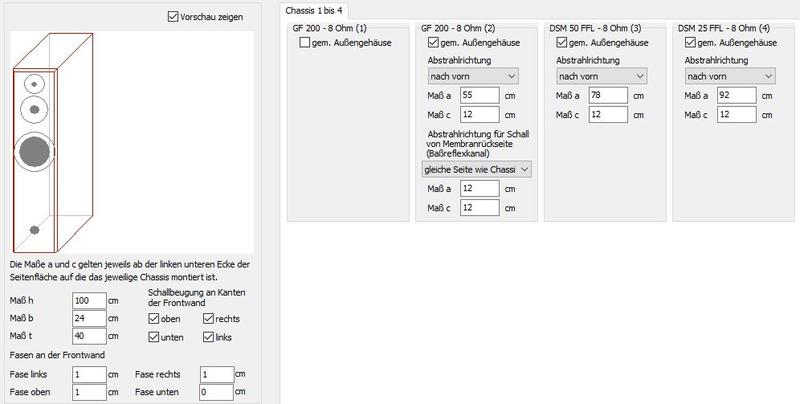Toggle the 'links' edge diffraction checkbox
This screenshot has height=404, width=800.
(x=207, y=337)
